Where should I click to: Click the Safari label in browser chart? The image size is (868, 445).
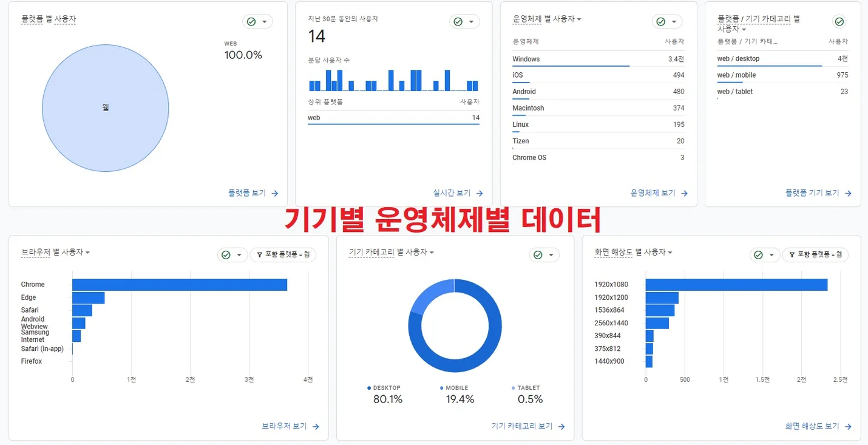pyautogui.click(x=30, y=310)
